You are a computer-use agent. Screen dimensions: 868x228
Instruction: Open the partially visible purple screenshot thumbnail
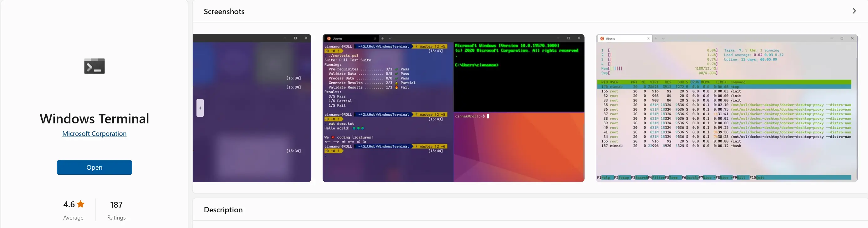point(252,108)
